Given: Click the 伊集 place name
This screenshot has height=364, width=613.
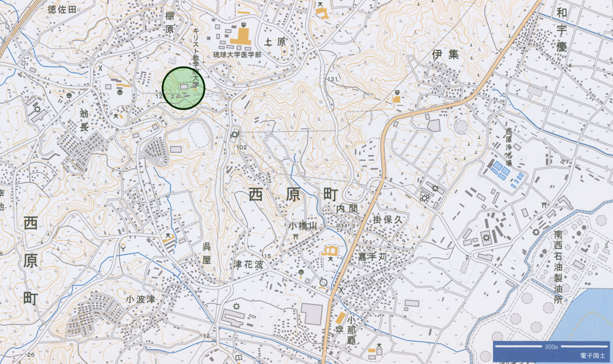Looking at the screenshot, I should pyautogui.click(x=445, y=54).
